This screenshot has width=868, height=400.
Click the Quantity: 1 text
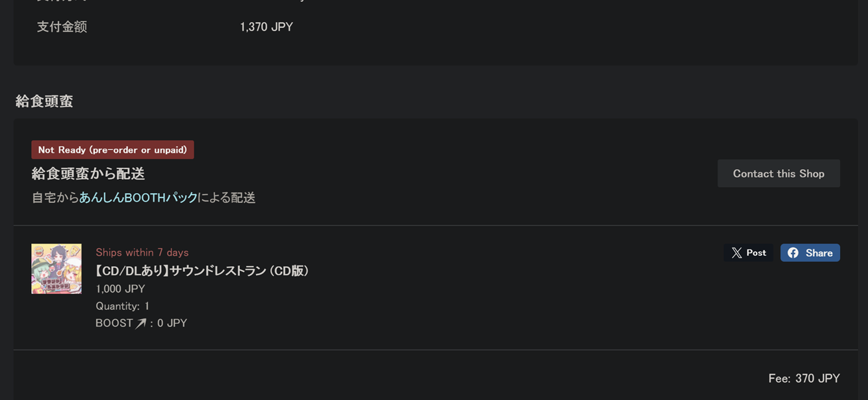click(122, 306)
